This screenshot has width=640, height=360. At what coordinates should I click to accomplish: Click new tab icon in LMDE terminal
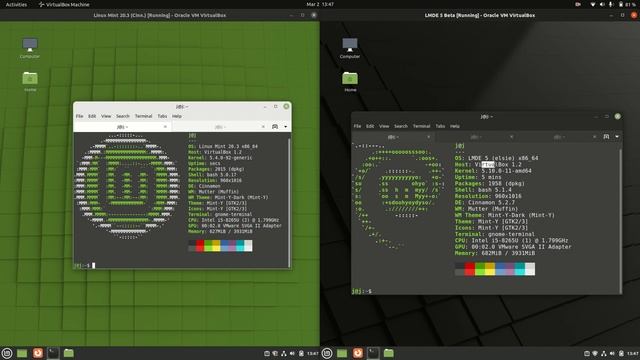click(x=606, y=137)
